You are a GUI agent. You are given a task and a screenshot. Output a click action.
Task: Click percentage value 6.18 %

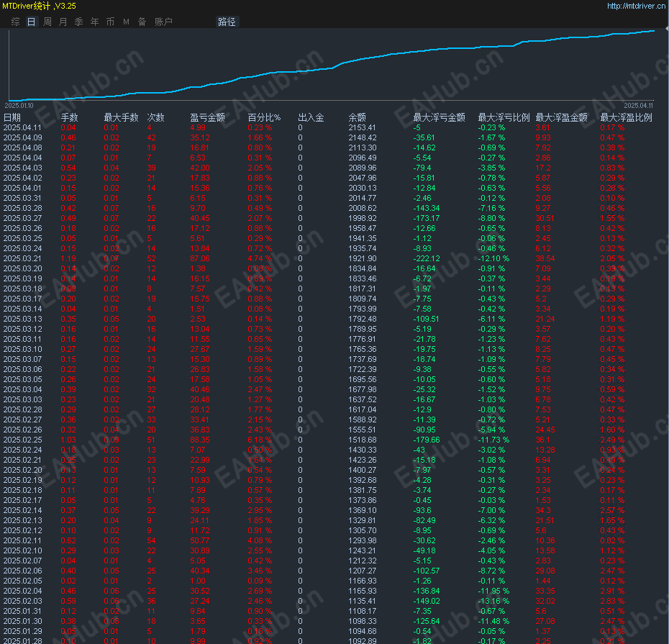tap(260, 440)
